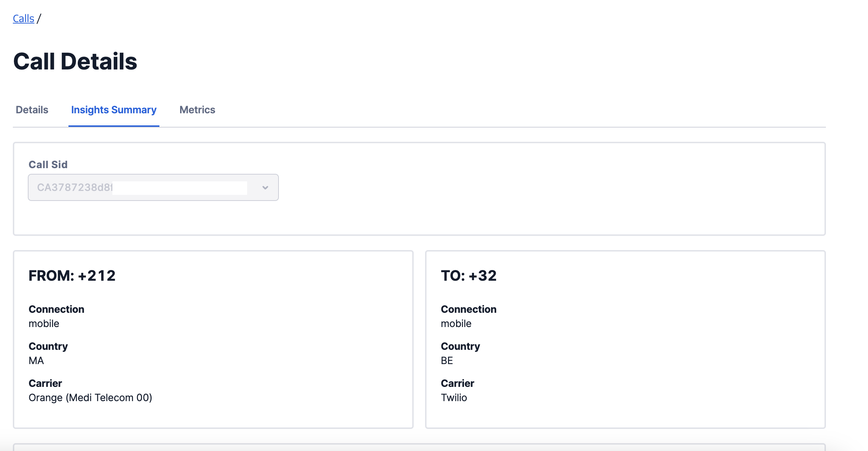This screenshot has height=451, width=868.
Task: Click the breadcrumb slash separator
Action: click(39, 19)
